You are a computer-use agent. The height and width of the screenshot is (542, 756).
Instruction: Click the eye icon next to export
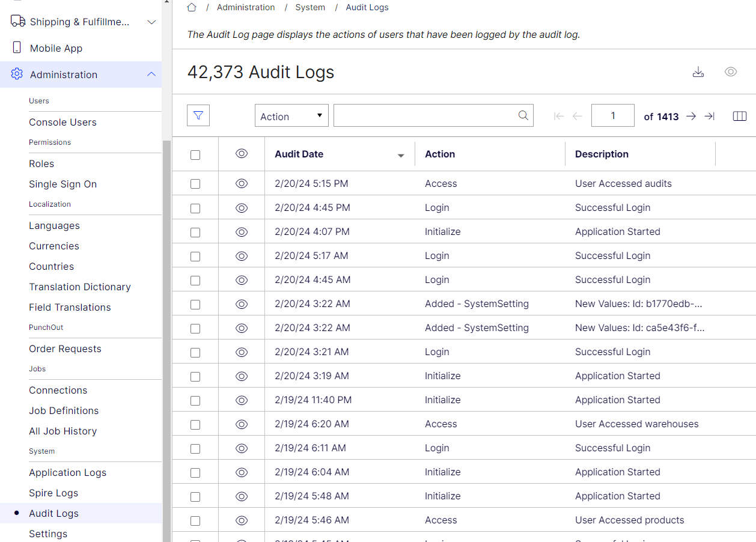(x=731, y=72)
